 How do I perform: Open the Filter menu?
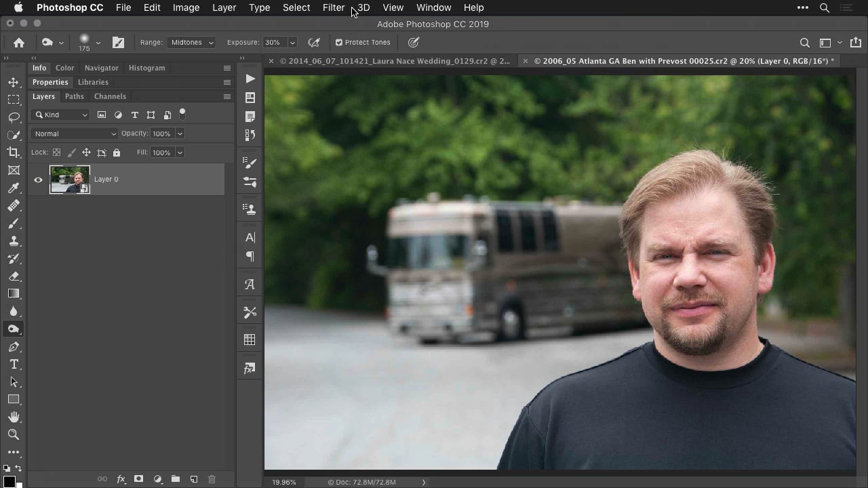(x=334, y=7)
